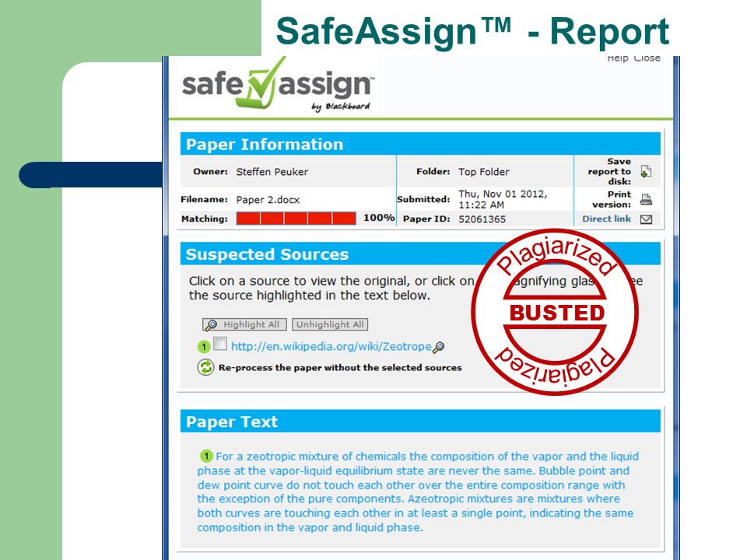Click the Top Folder value

483,172
